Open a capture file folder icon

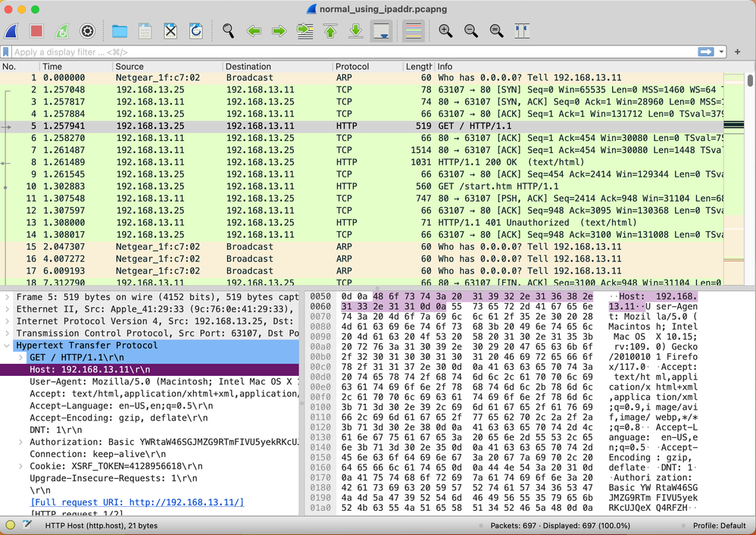click(x=120, y=31)
